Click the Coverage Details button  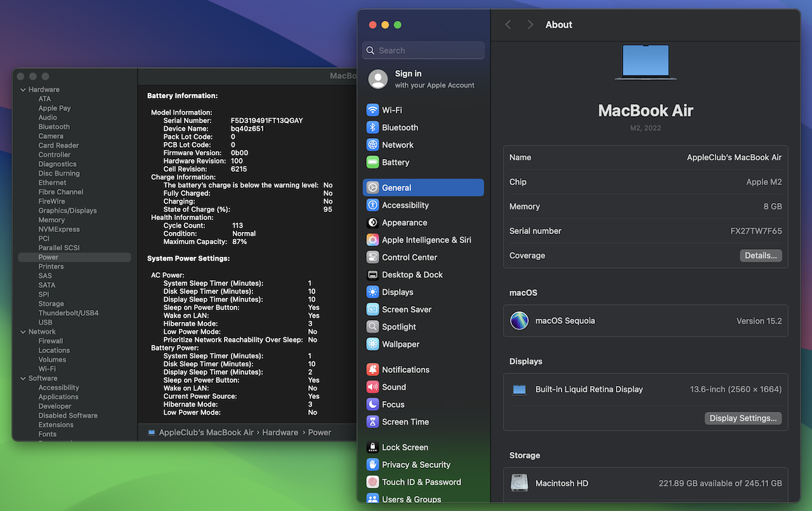click(x=761, y=256)
